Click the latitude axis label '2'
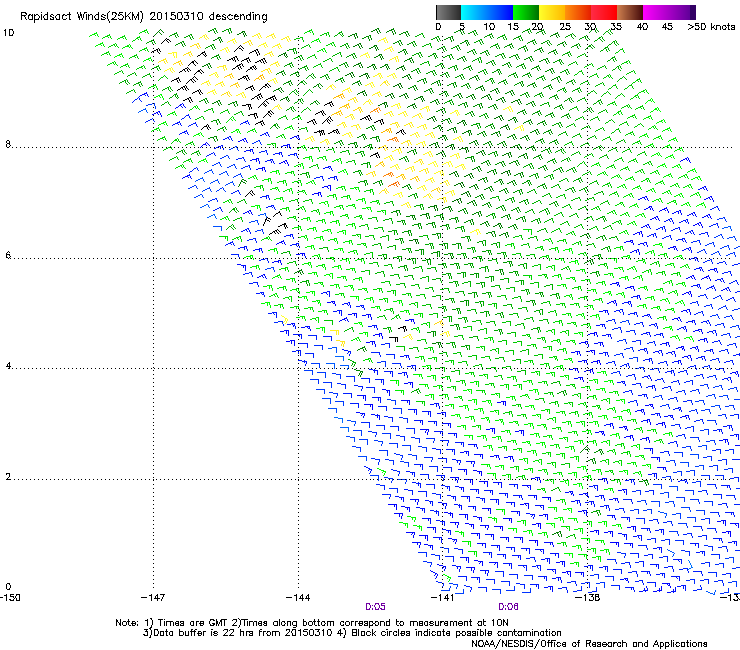Viewport: 740px width, 650px height. (8, 476)
